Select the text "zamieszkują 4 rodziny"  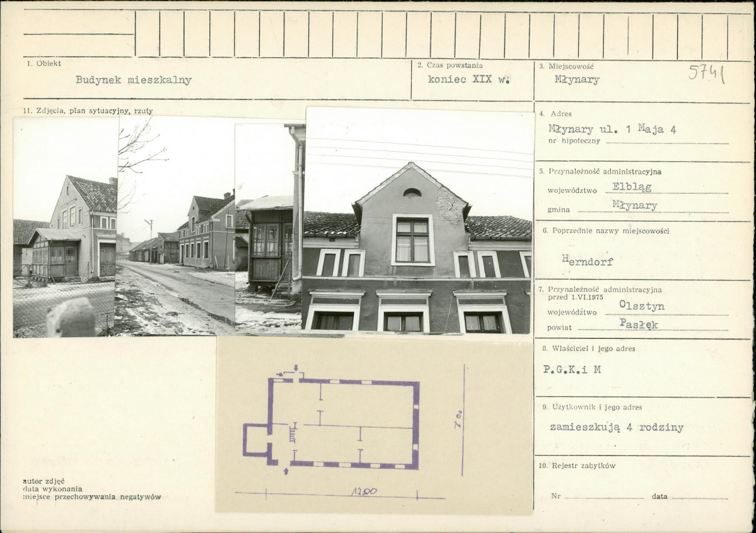pyautogui.click(x=616, y=428)
